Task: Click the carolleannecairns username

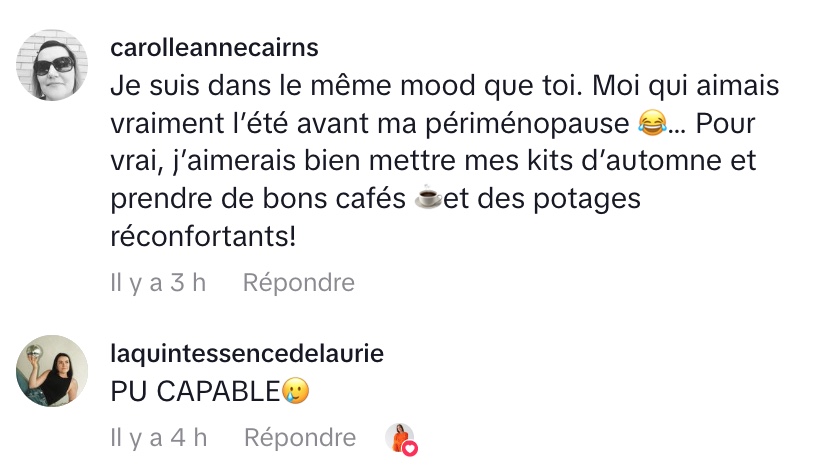Action: (216, 49)
